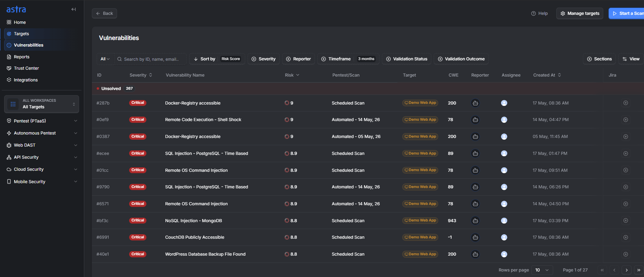This screenshot has width=644, height=277.
Task: Sort by Created At column header
Action: point(547,75)
